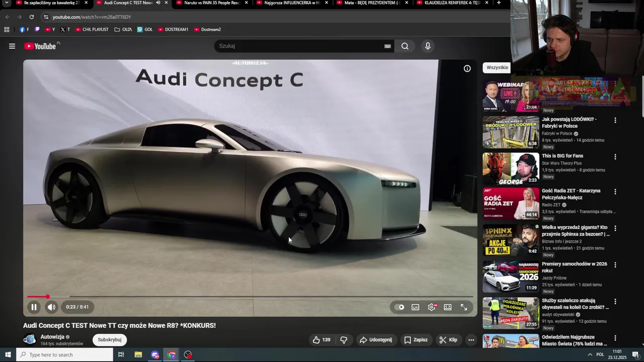Go back to previous page
The image size is (644, 362).
7,17
